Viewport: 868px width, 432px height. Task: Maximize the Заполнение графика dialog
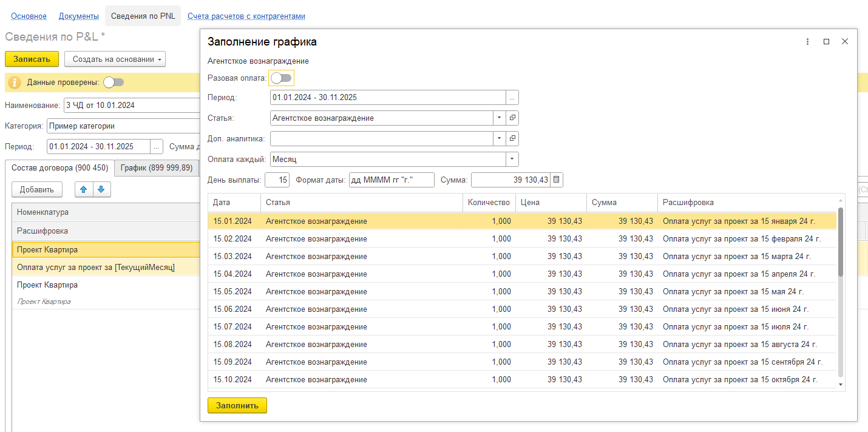[826, 42]
